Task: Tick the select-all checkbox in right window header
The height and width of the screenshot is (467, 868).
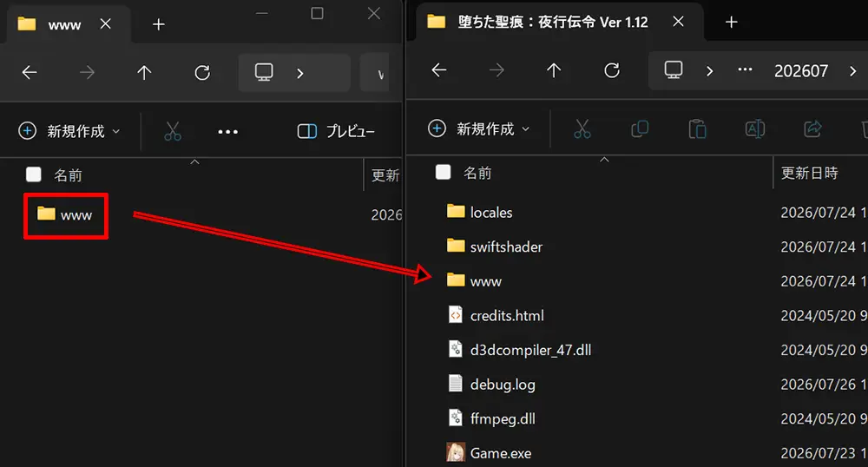Action: 444,173
